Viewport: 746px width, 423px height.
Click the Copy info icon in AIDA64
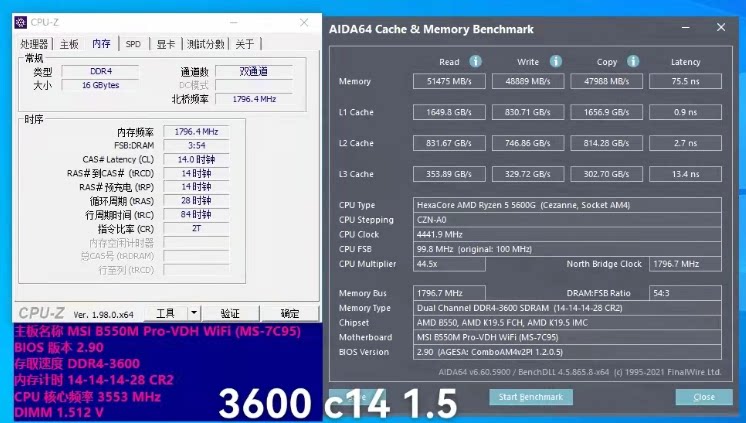(633, 61)
